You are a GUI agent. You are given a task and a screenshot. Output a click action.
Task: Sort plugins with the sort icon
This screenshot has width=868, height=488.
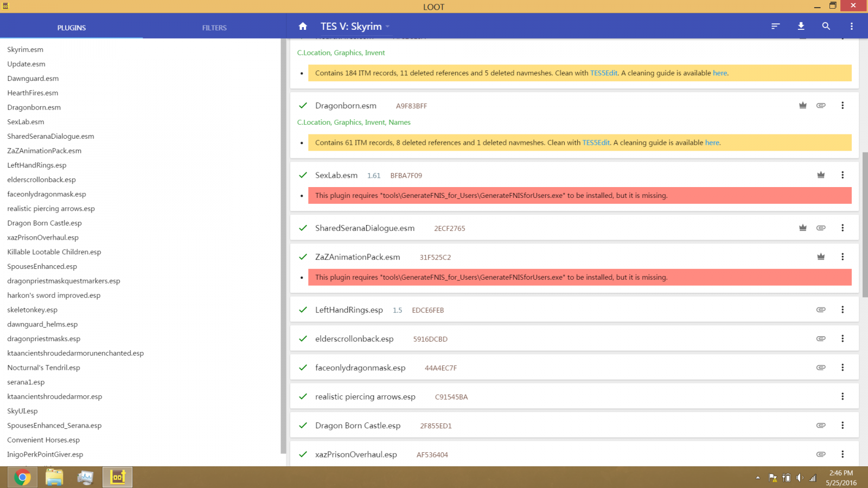click(775, 26)
